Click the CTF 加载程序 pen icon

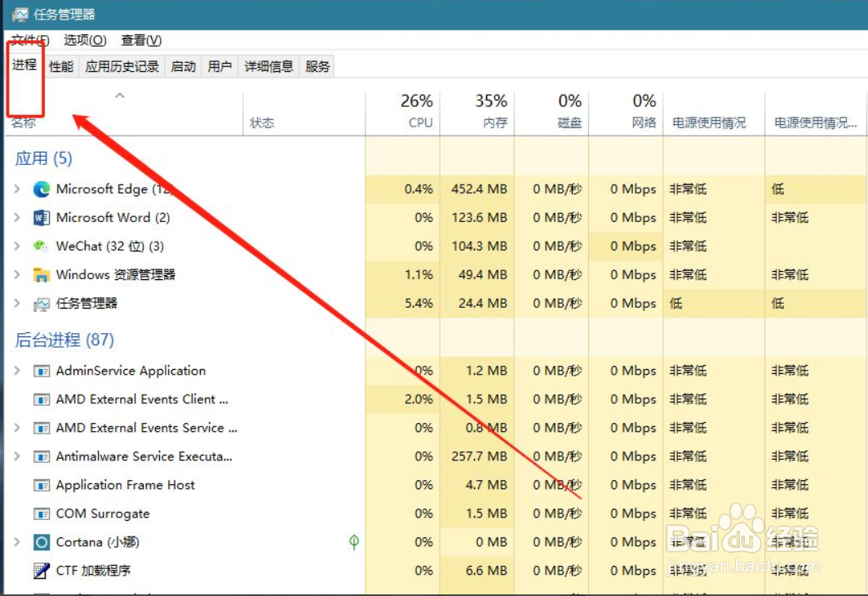[x=42, y=571]
